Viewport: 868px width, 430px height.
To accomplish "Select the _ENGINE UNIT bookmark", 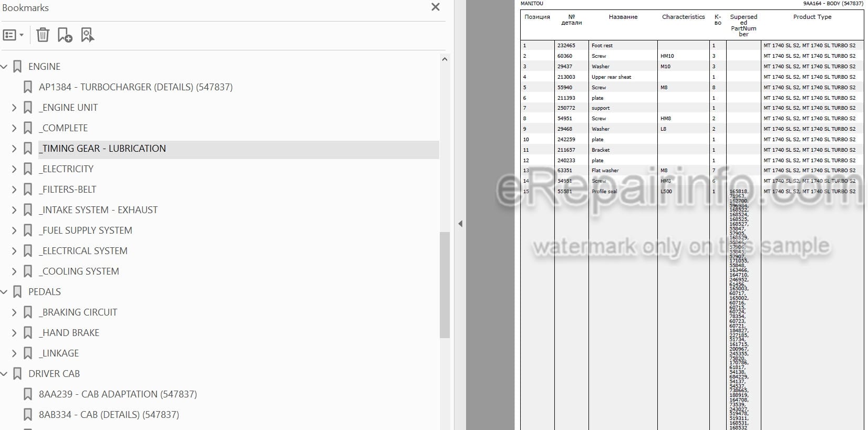I will coord(68,108).
